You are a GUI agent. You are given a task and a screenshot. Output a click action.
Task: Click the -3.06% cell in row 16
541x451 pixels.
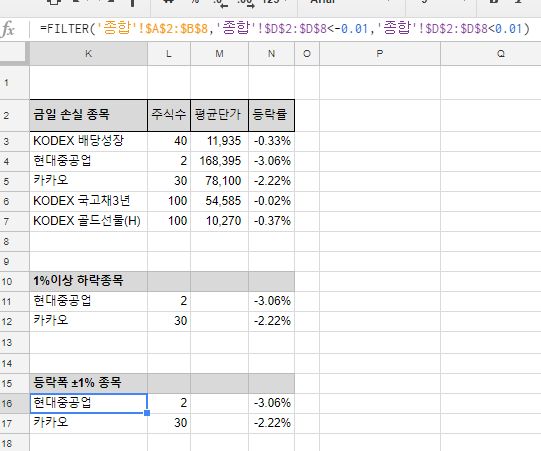pyautogui.click(x=272, y=403)
